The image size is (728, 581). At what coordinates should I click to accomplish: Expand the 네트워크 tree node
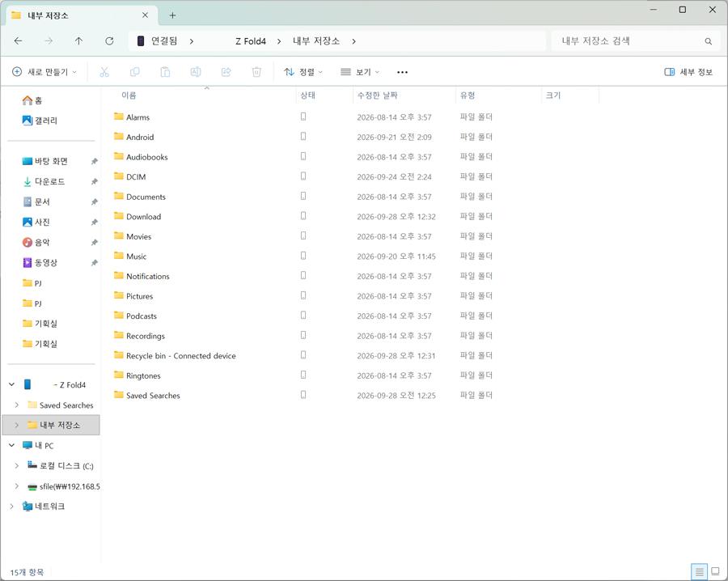point(12,507)
